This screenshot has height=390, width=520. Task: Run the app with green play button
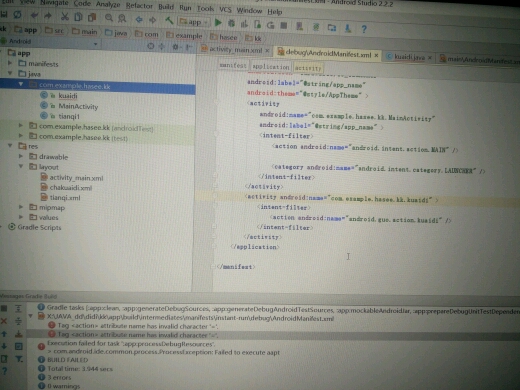(218, 22)
